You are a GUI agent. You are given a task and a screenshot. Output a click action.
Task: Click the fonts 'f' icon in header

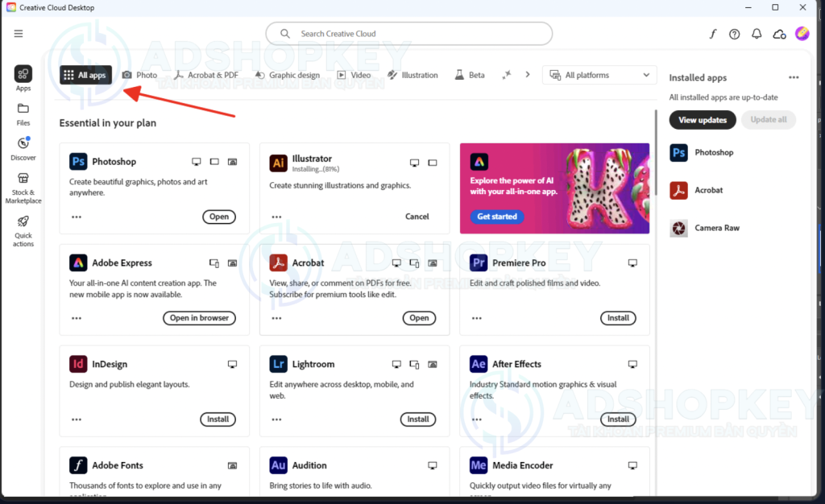click(712, 34)
